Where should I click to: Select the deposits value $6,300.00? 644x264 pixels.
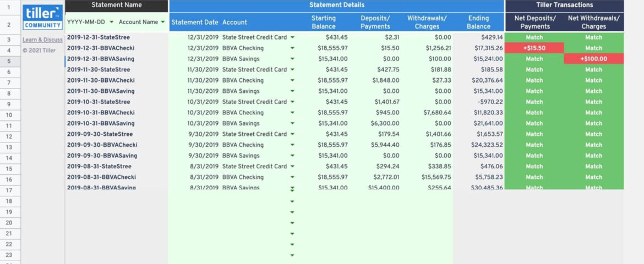click(386, 124)
